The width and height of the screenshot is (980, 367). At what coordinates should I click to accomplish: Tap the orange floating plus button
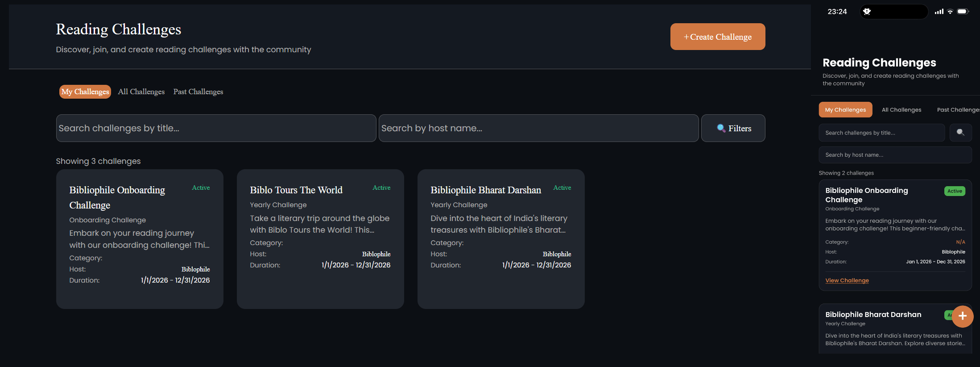963,316
